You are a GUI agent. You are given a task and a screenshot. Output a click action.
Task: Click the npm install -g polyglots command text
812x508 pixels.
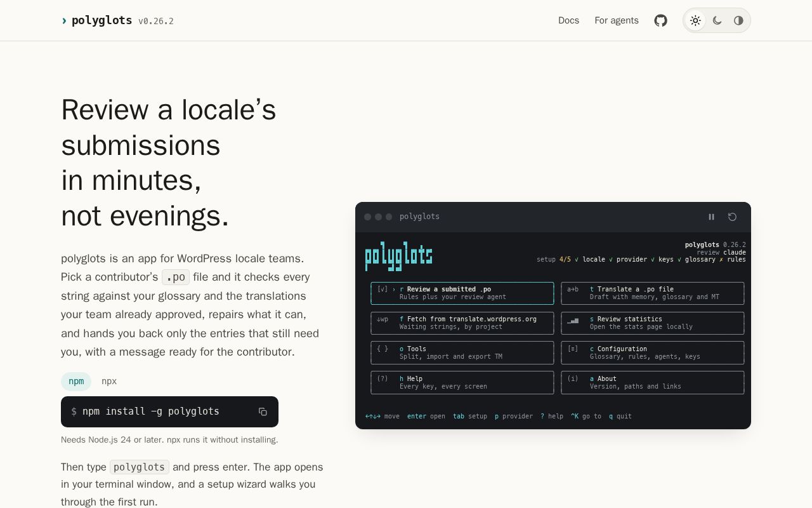pos(151,411)
